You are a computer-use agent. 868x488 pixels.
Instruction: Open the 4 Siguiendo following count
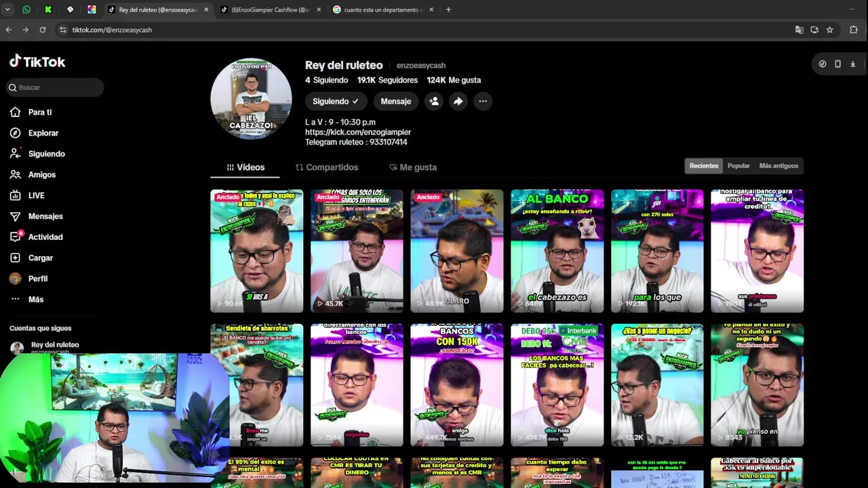pos(326,80)
